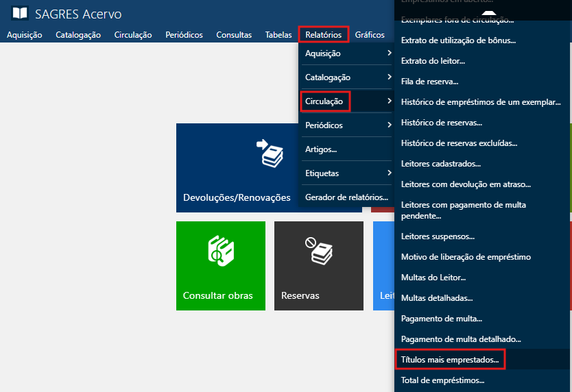The width and height of the screenshot is (572, 392).
Task: Open Fila de reserva report
Action: pyautogui.click(x=430, y=82)
